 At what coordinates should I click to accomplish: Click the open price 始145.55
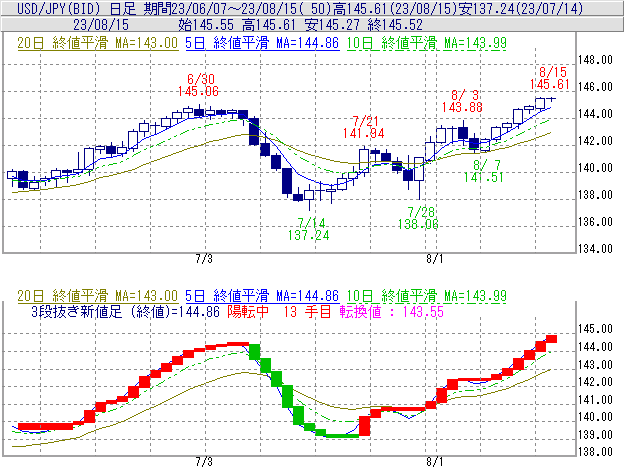(x=206, y=25)
